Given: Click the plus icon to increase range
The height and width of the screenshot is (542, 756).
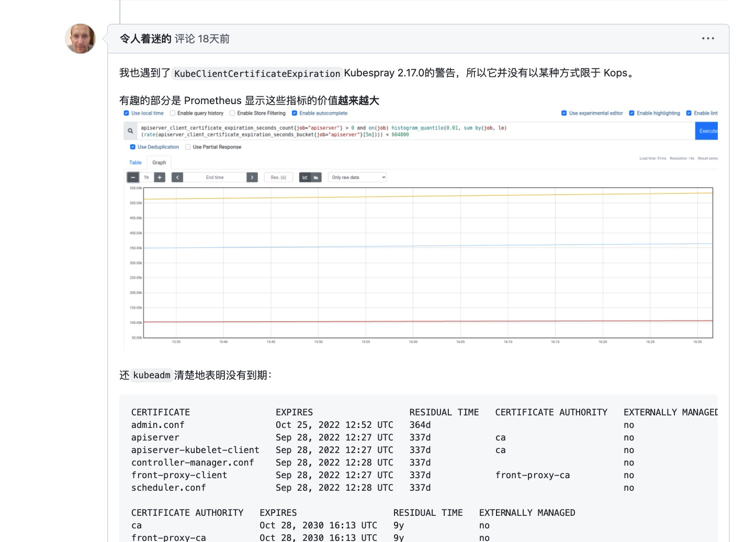Looking at the screenshot, I should coord(160,177).
